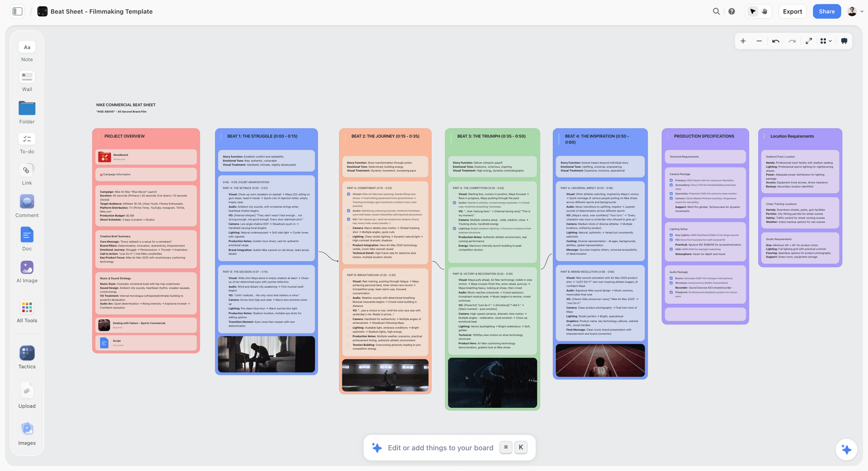The image size is (868, 471).
Task: Click the AI sparkle button bottom right
Action: click(846, 449)
